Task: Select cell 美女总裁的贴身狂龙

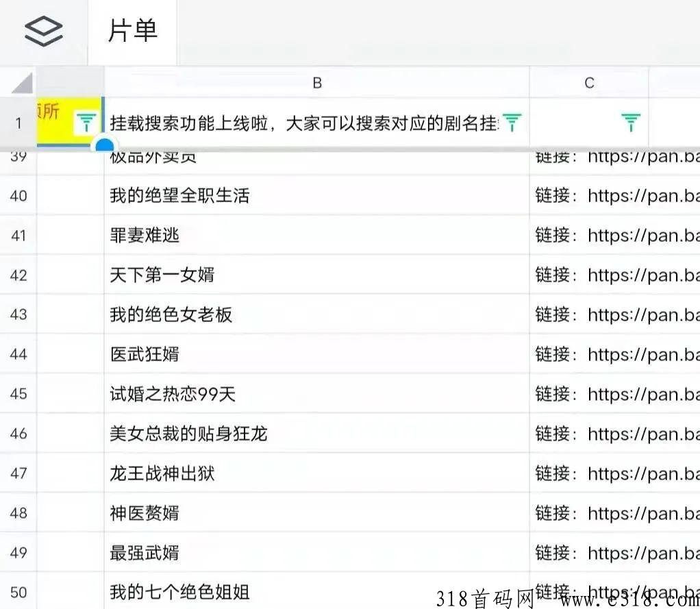Action: [x=317, y=434]
